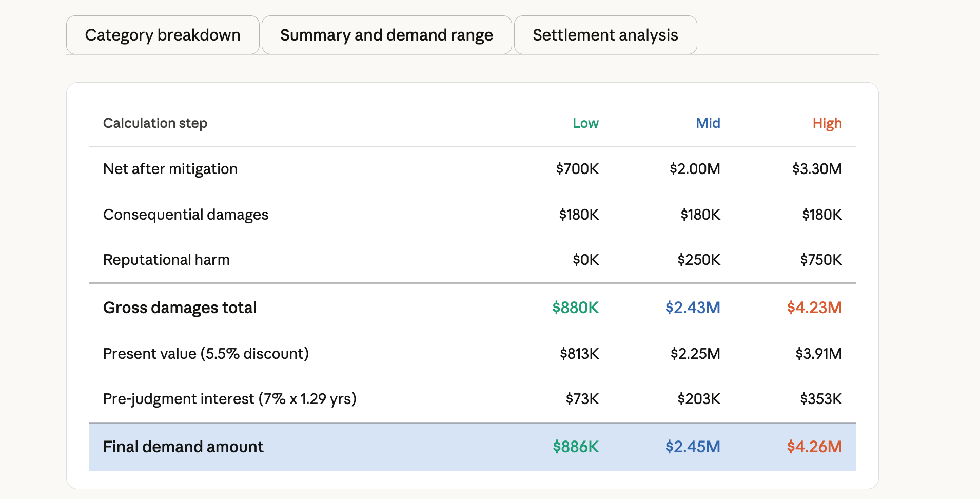Click the Gross damages total label
This screenshot has width=980, height=499.
pyautogui.click(x=180, y=308)
